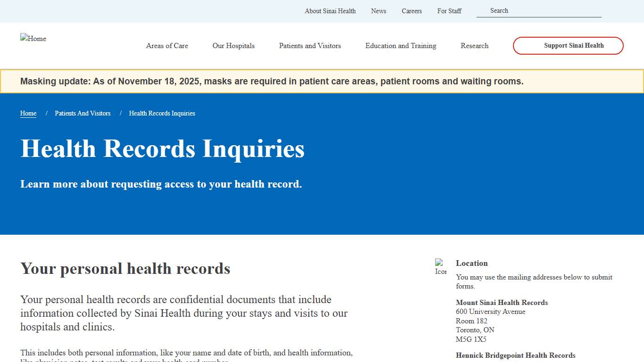The height and width of the screenshot is (362, 644).
Task: Follow the Home breadcrumb link
Action: (x=28, y=113)
